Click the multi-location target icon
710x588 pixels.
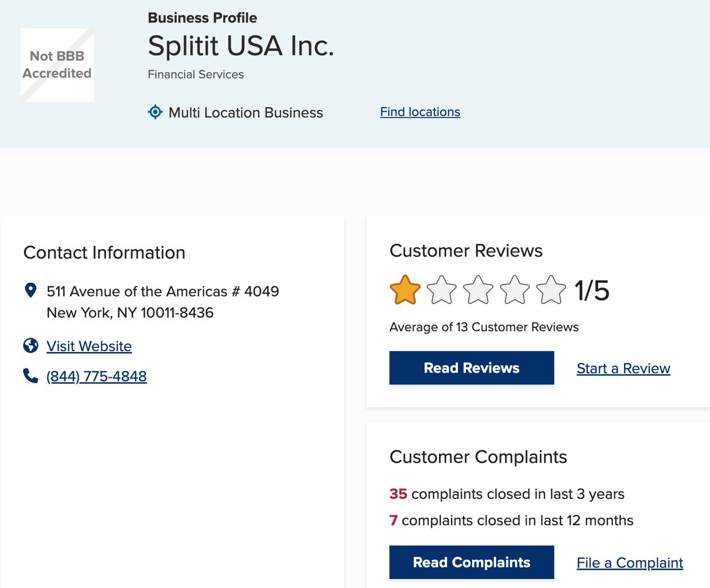(155, 112)
